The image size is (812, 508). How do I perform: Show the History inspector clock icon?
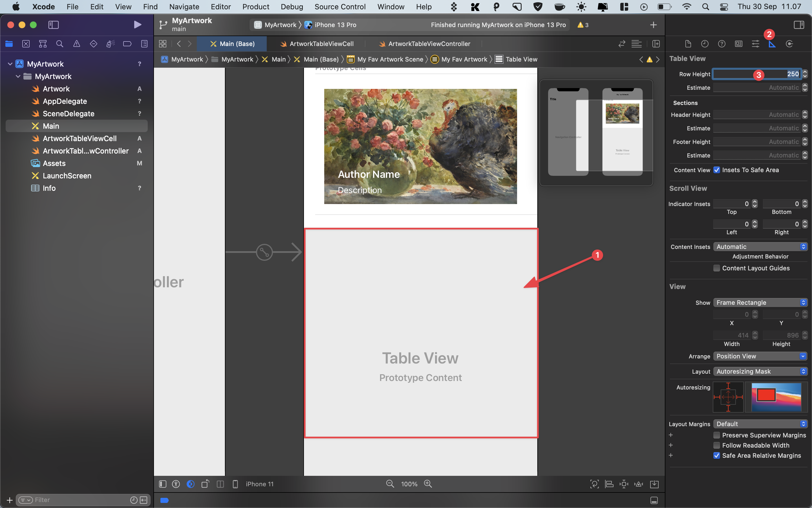(x=705, y=44)
